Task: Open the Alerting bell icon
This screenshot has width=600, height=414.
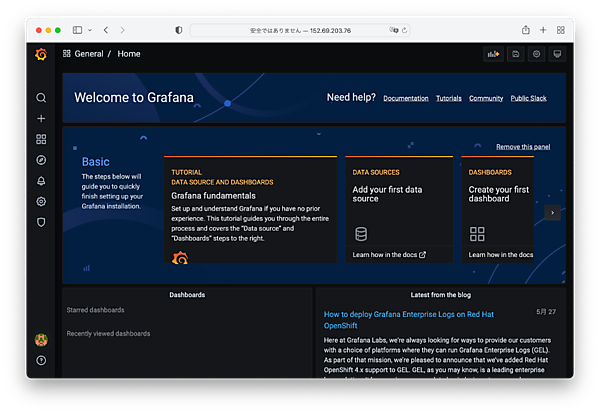Action: [41, 181]
